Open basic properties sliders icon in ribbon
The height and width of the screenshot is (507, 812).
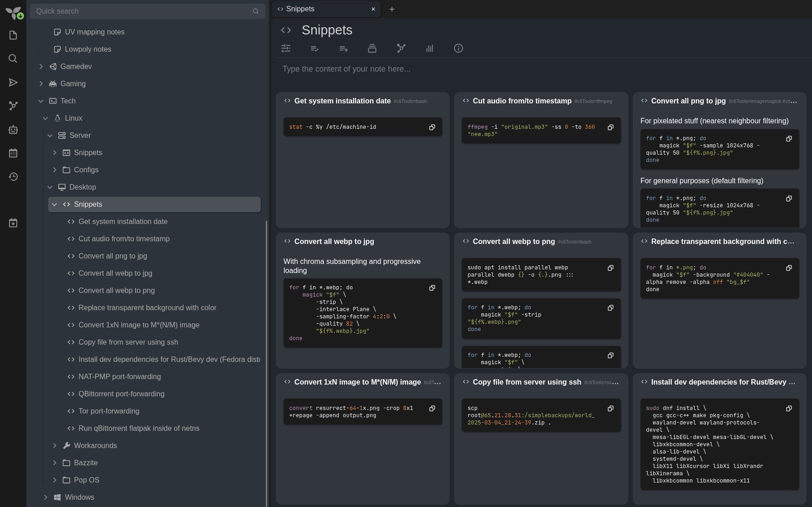[286, 49]
